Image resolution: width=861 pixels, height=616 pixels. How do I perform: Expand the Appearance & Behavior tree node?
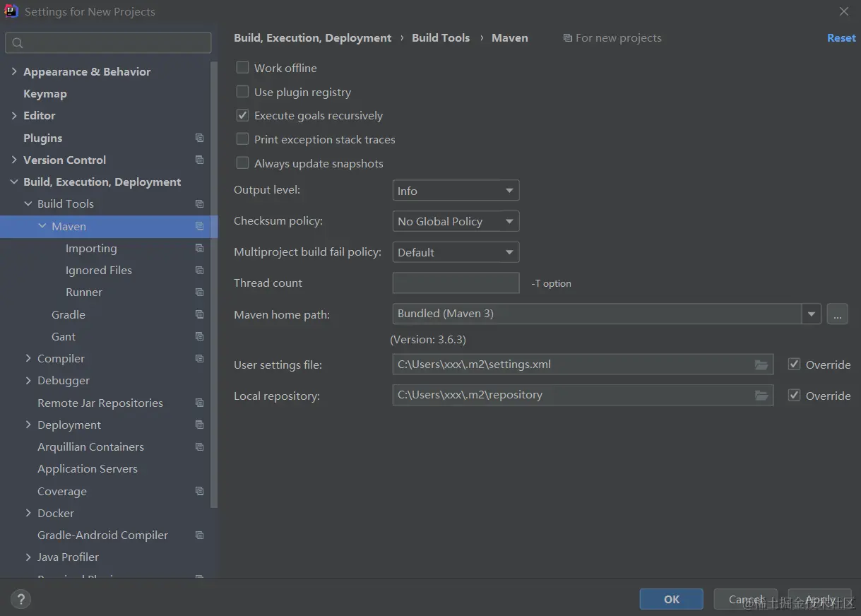pyautogui.click(x=14, y=71)
